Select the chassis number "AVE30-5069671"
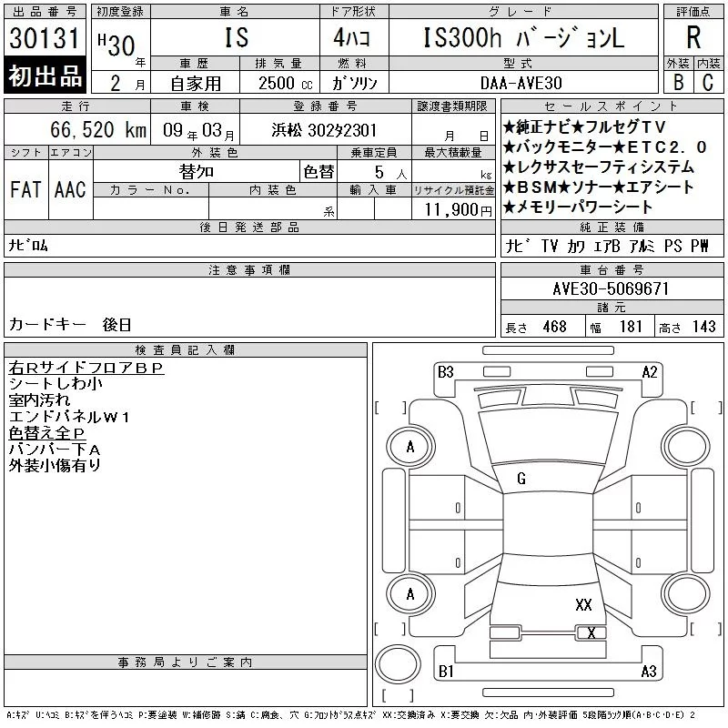728x728 pixels. click(611, 288)
